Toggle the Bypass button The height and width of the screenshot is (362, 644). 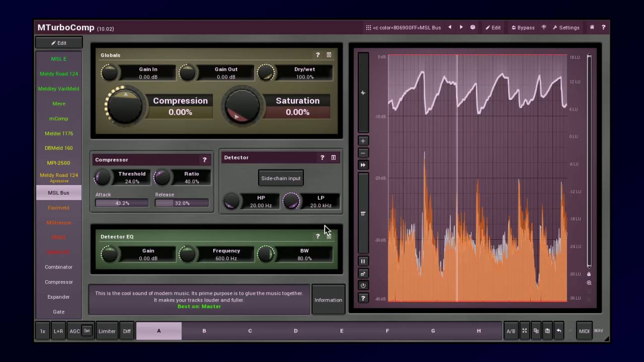coord(523,28)
